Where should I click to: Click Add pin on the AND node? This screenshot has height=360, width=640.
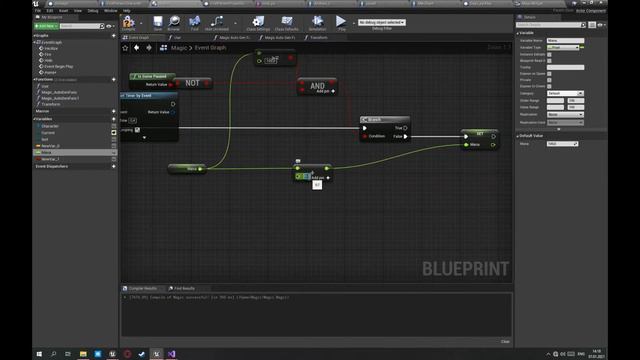(x=326, y=91)
